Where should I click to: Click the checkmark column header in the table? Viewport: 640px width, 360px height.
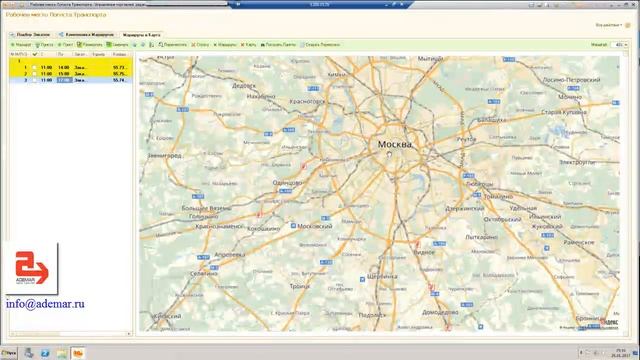pos(35,54)
